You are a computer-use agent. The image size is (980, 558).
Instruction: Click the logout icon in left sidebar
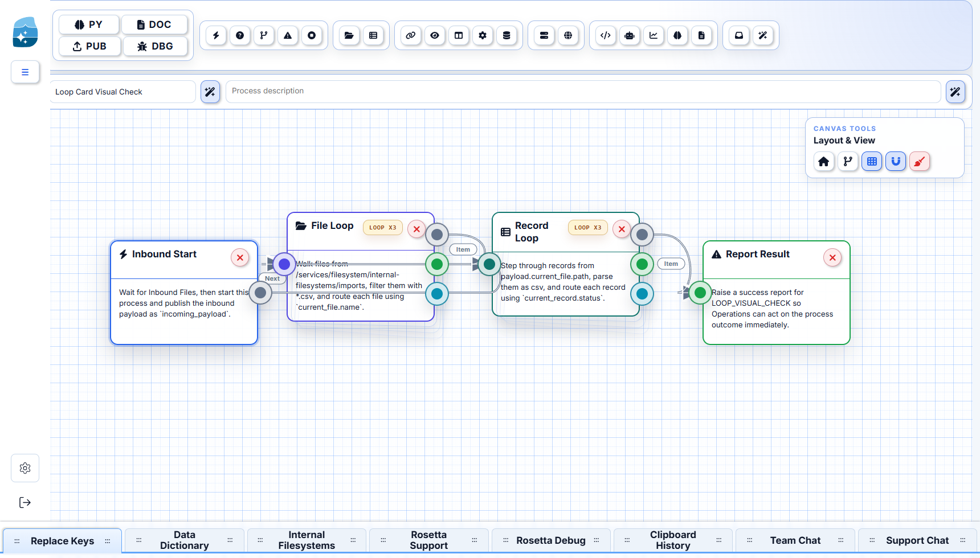25,502
